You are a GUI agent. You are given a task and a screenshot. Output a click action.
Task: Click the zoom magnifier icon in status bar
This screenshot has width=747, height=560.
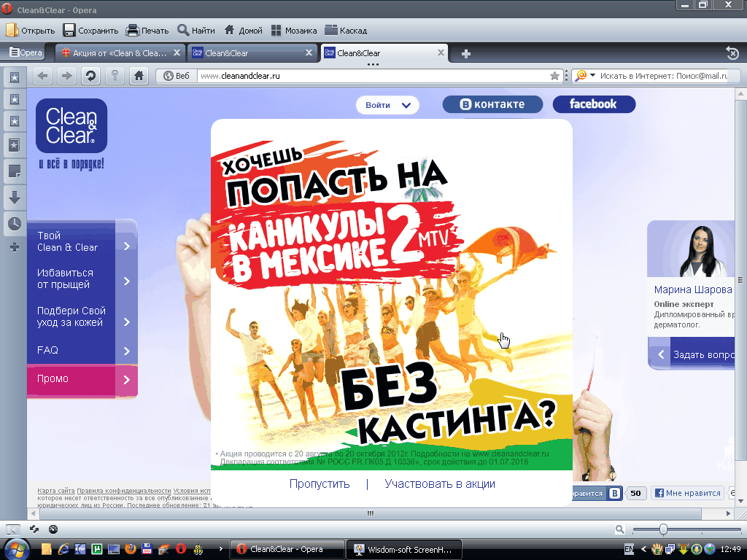pos(619,529)
